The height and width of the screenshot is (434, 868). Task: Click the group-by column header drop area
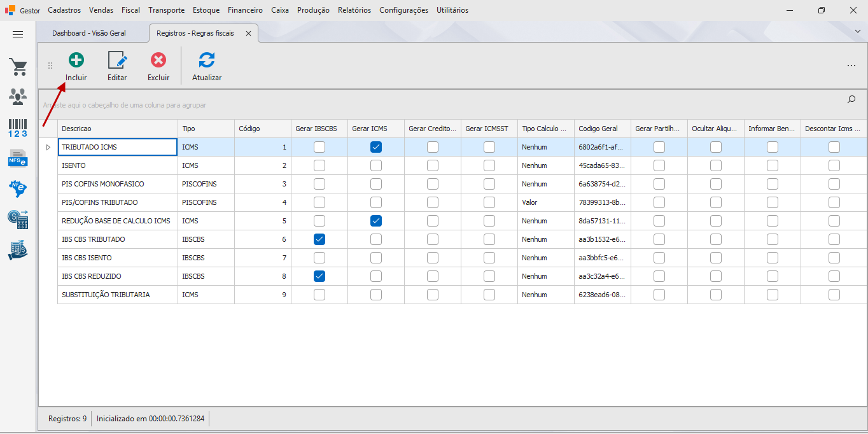(125, 105)
